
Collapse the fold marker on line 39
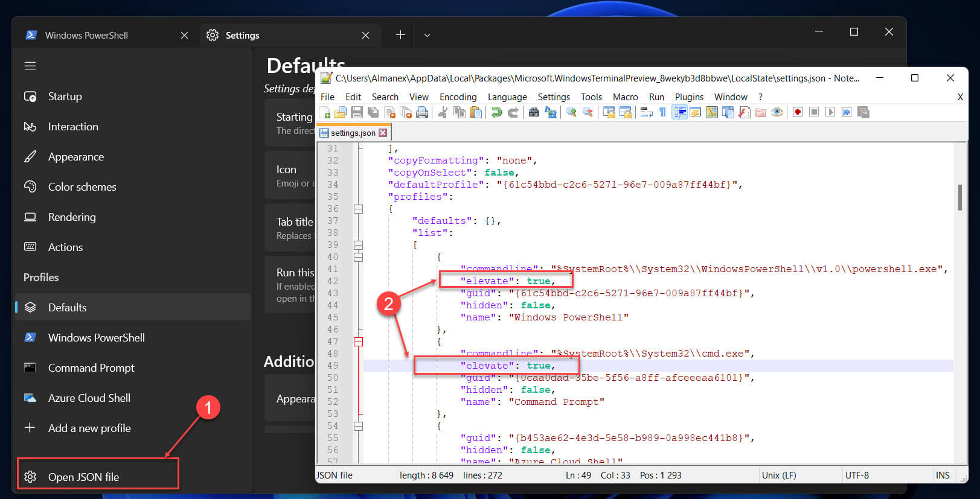pos(358,245)
